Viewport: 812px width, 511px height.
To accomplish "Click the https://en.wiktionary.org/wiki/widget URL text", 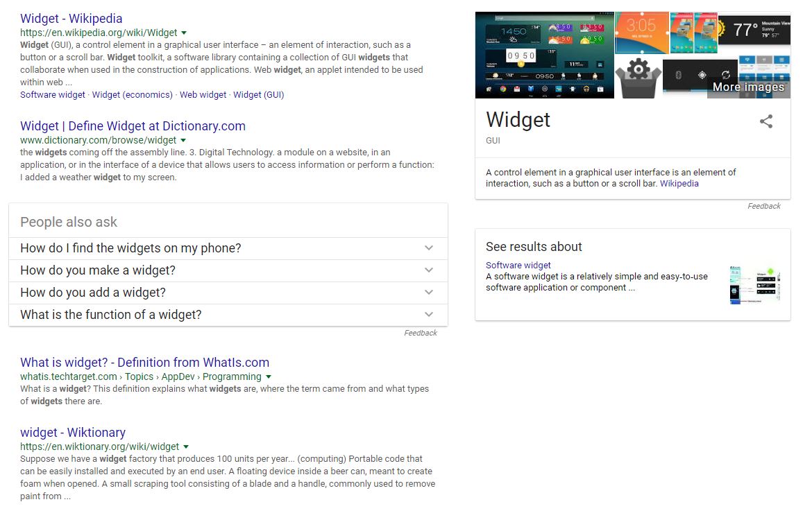I will (x=99, y=447).
